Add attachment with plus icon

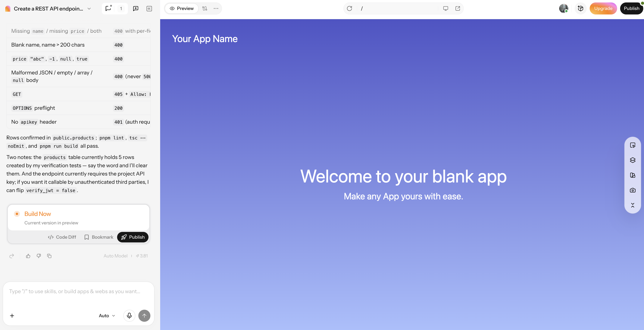coord(12,316)
